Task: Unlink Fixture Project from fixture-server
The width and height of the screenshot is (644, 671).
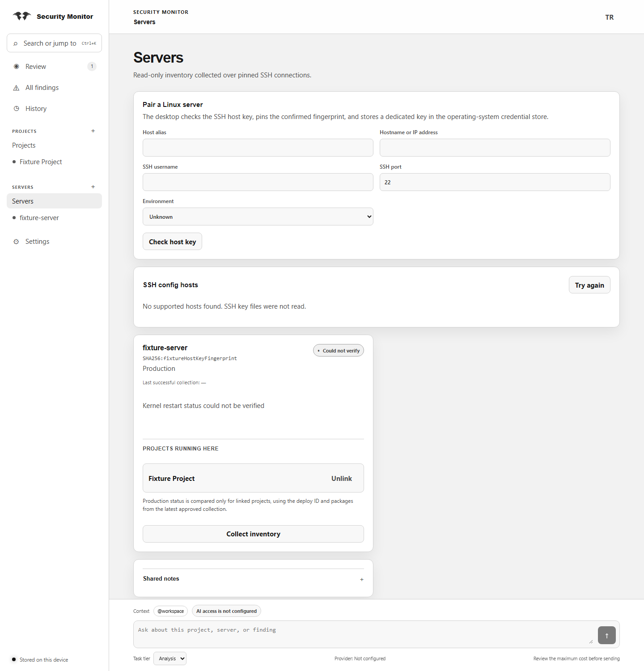Action: pyautogui.click(x=342, y=479)
